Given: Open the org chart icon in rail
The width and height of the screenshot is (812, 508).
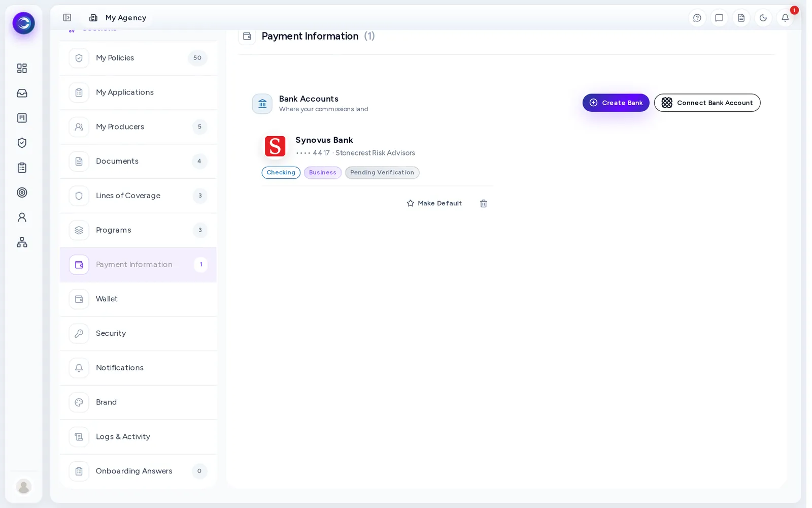Looking at the screenshot, I should tap(22, 242).
